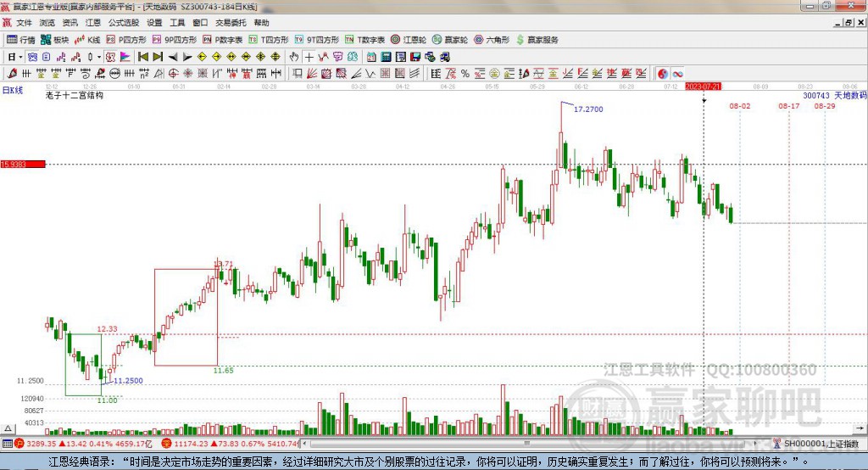The width and height of the screenshot is (868, 470).
Task: Select the red fan lines tool
Action: 312,73
